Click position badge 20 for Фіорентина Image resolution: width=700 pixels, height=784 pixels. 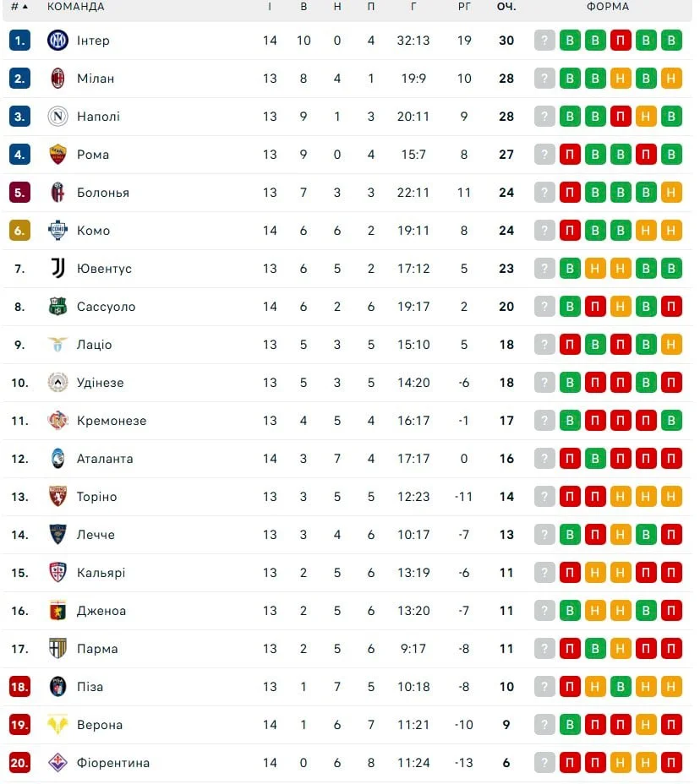[19, 762]
